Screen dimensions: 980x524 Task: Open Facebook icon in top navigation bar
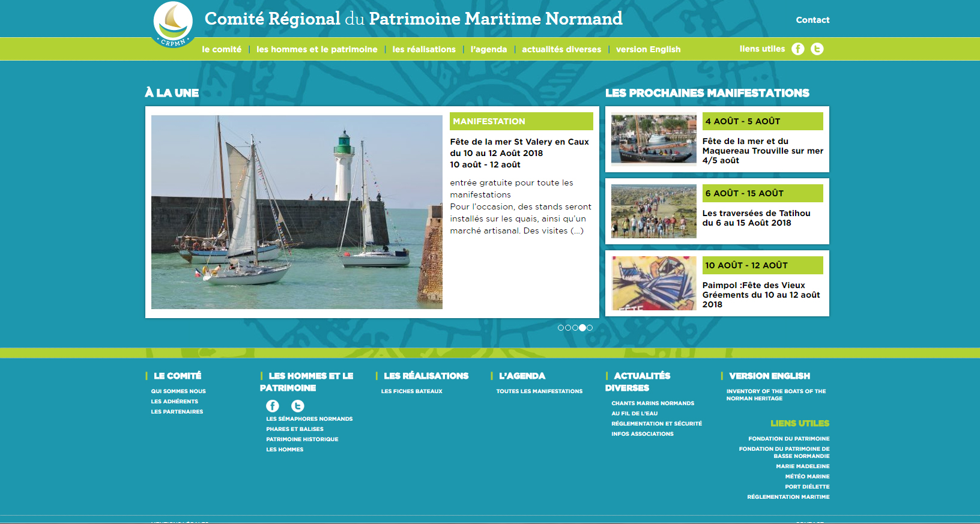797,49
